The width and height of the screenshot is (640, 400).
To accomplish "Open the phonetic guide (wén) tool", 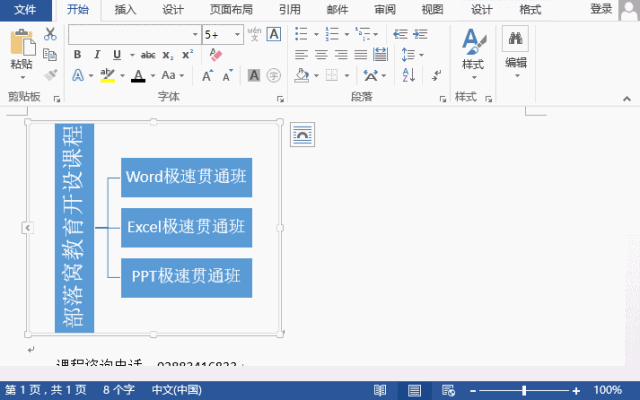I will [x=254, y=34].
